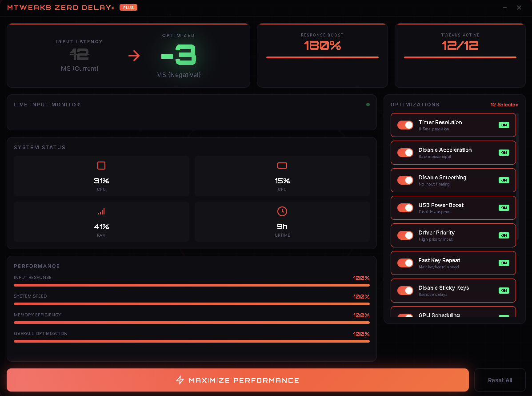Viewport: 532px width, 396px height.
Task: Click the "12/12" tweaks active value
Action: [x=460, y=45]
